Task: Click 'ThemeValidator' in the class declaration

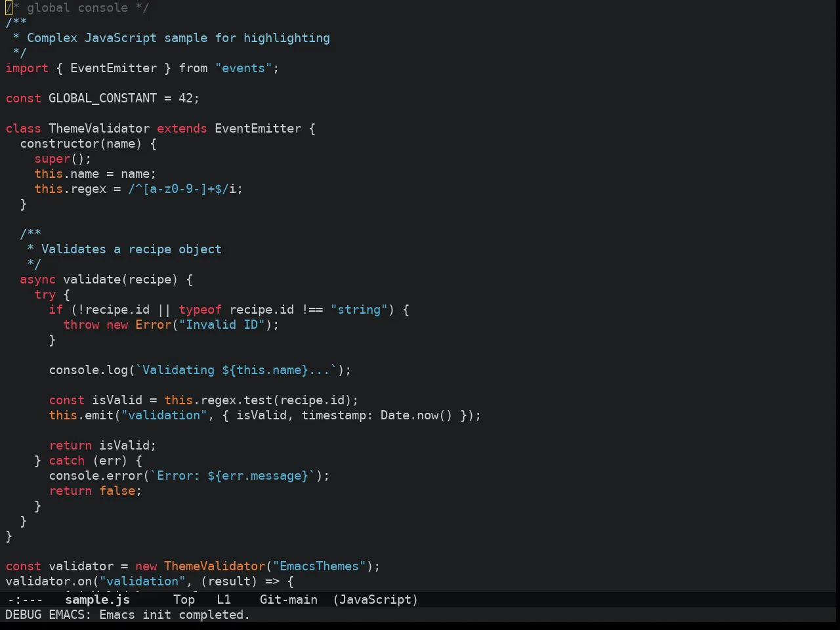Action: tap(99, 129)
